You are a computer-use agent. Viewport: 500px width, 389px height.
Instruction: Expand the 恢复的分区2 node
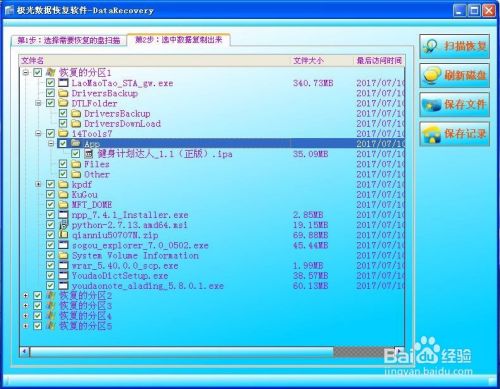click(x=26, y=296)
